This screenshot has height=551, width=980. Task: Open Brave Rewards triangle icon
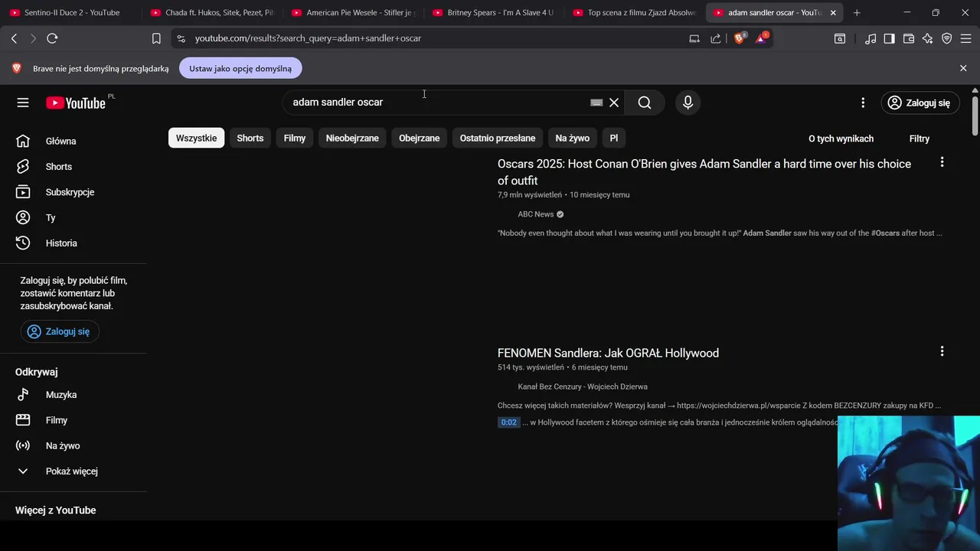point(762,38)
